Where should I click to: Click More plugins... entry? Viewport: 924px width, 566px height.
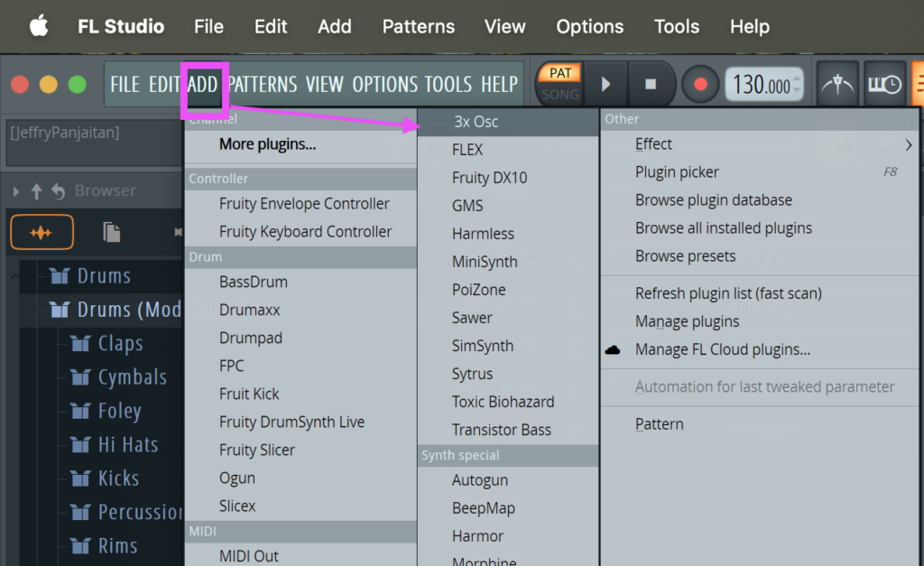coord(267,144)
